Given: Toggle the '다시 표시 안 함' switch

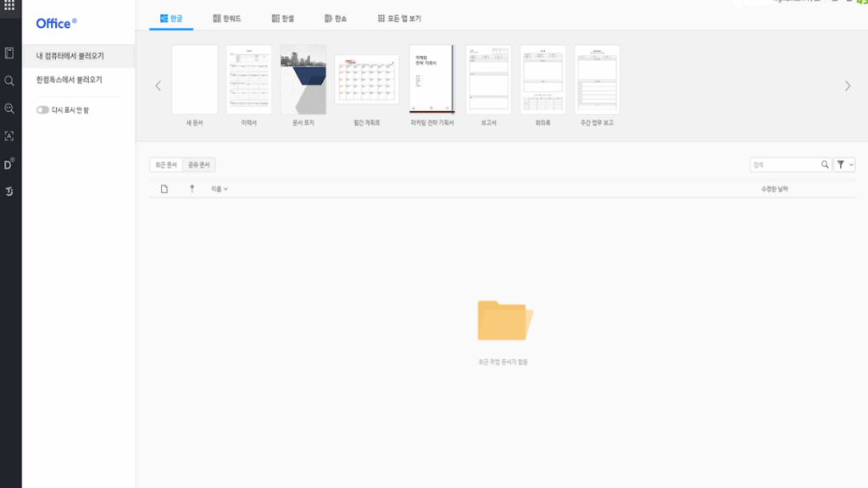Looking at the screenshot, I should 42,109.
